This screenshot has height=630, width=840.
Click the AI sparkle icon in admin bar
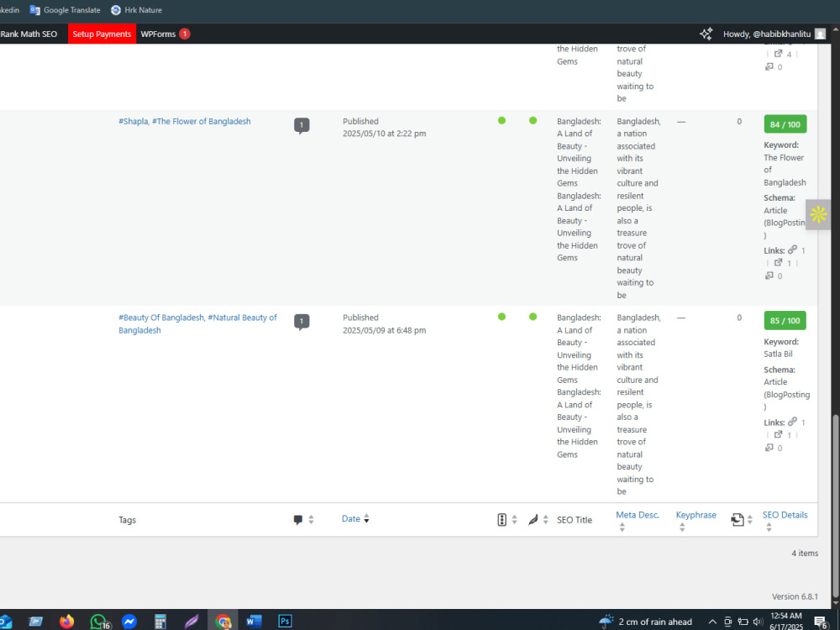tap(706, 34)
